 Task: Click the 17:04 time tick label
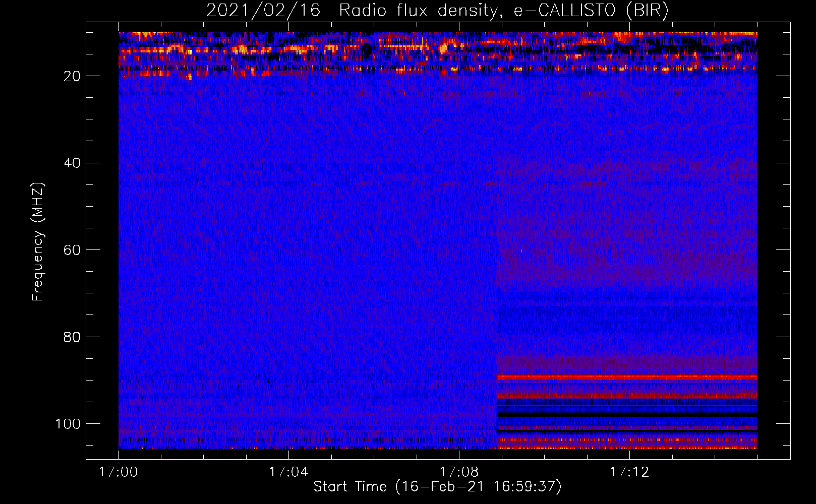coord(288,472)
